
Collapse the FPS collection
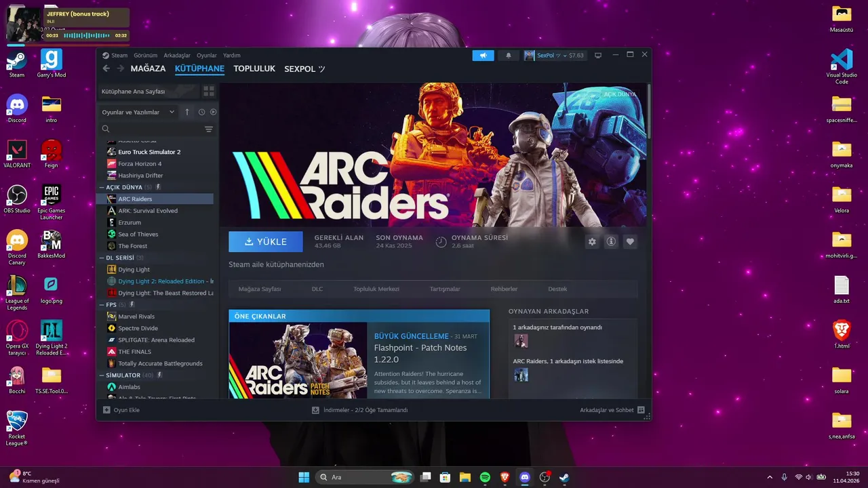point(102,305)
